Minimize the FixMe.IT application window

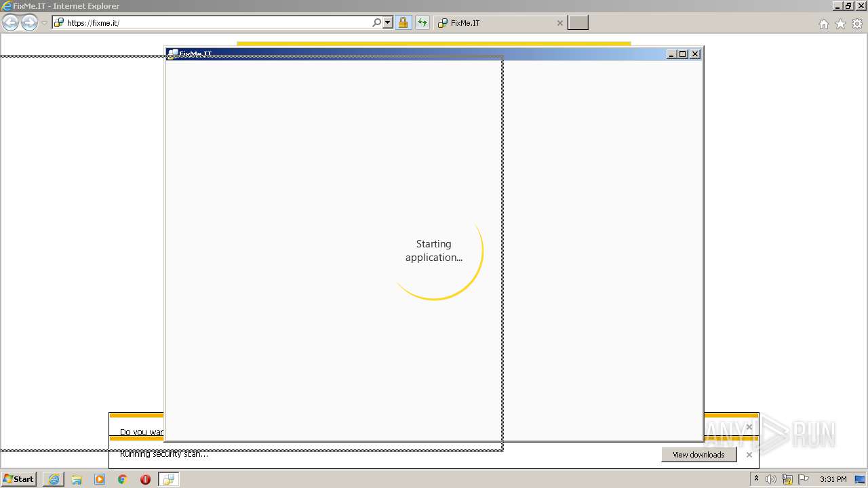(671, 54)
